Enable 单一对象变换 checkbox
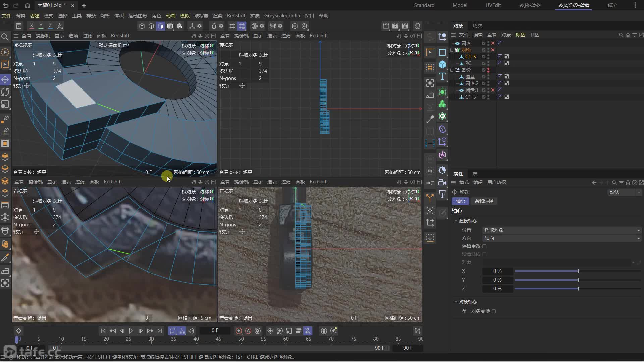This screenshot has width=644, height=362. click(x=494, y=311)
